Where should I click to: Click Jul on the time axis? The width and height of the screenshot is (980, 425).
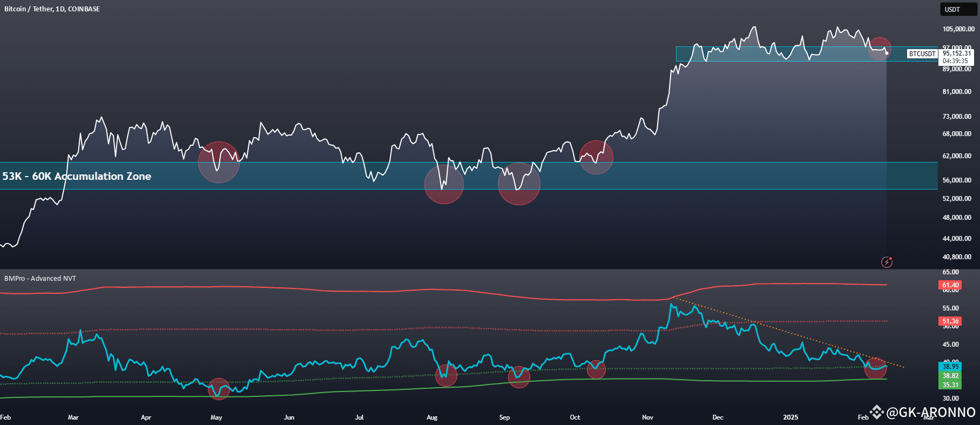coord(359,417)
